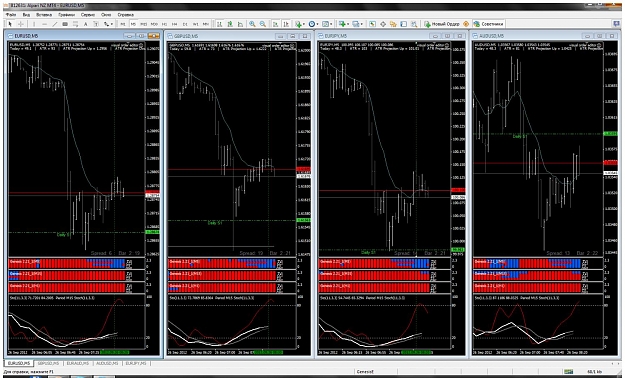Choose the equidistant channel tool
Viewport: 625px width, 378px height.
click(x=65, y=24)
